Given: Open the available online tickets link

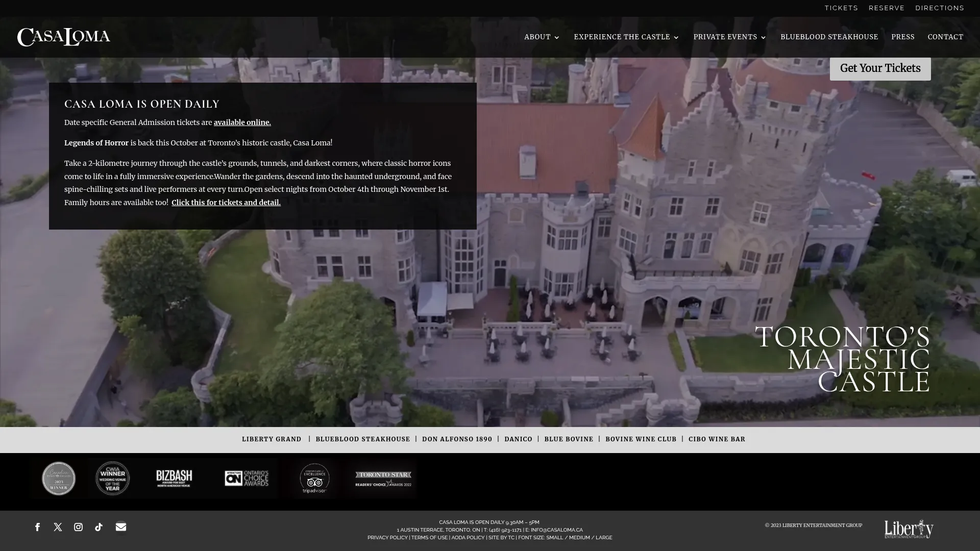Looking at the screenshot, I should (242, 122).
